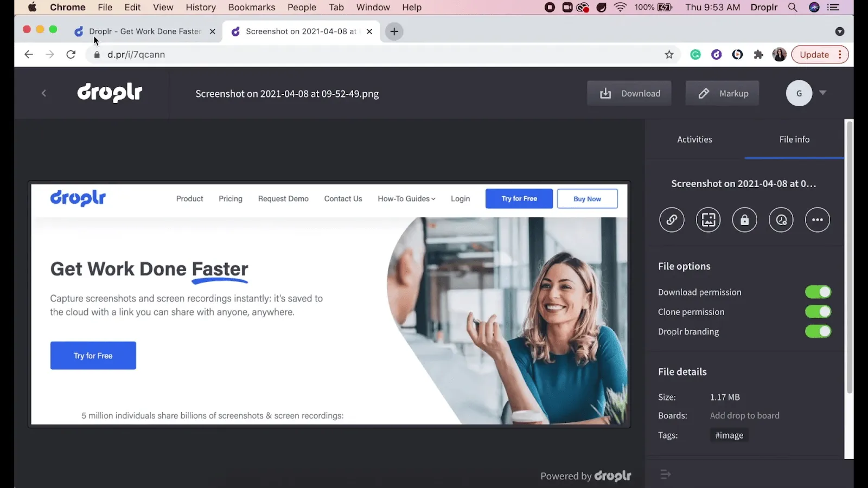
Task: Disable Droplr branding toggle
Action: [x=818, y=331]
